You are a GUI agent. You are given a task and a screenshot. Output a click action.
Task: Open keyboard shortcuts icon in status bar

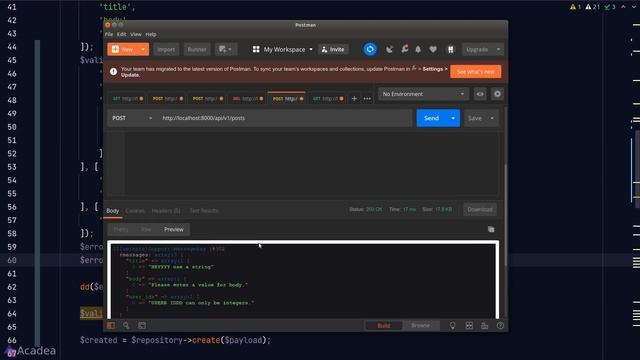(484, 325)
